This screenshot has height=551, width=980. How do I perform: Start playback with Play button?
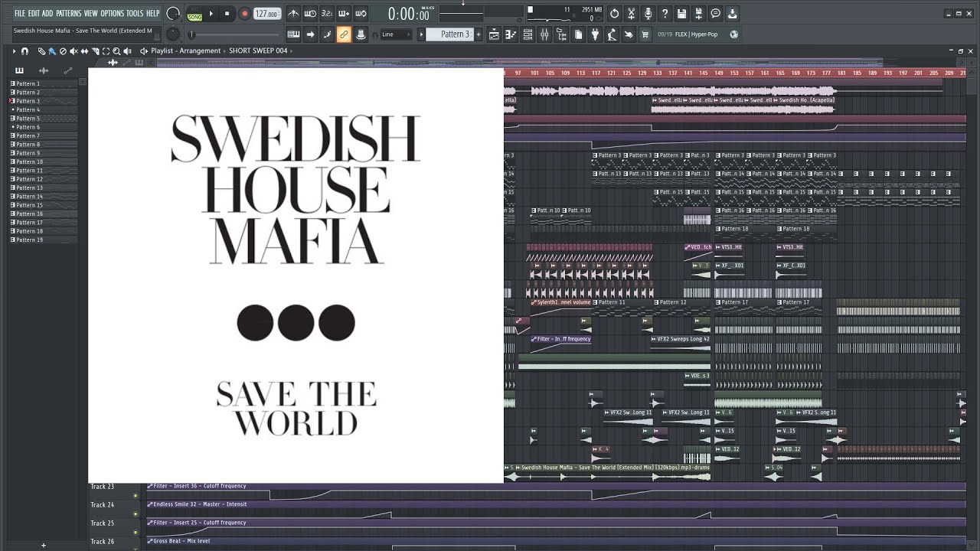[211, 14]
